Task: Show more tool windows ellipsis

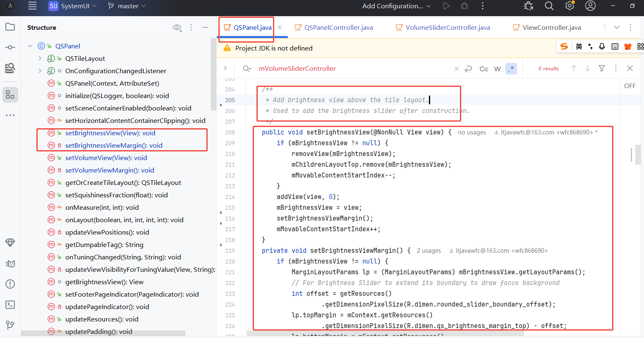Action: (x=10, y=115)
